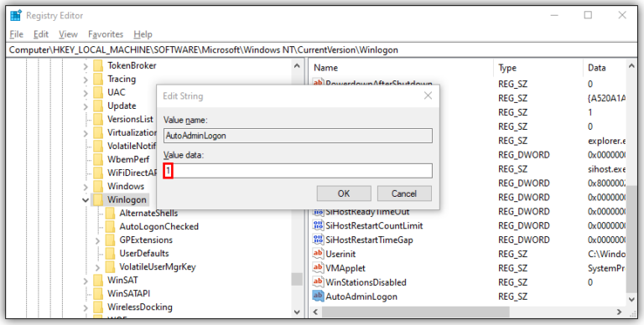Image resolution: width=644 pixels, height=325 pixels.
Task: Click the explorer.exe data cell
Action: 606,141
